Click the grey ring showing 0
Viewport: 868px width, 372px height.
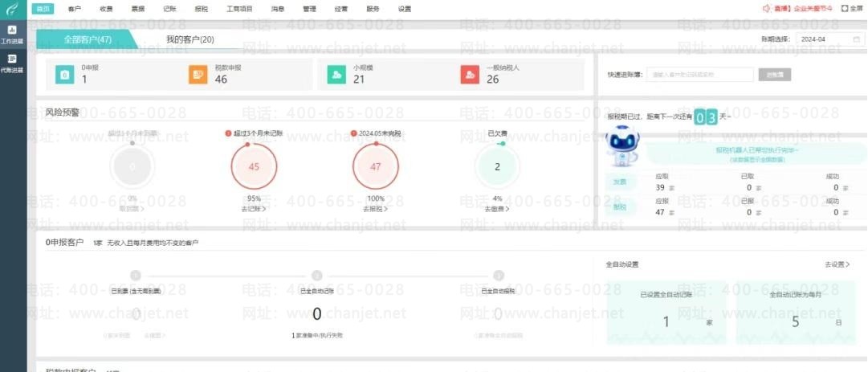[132, 166]
